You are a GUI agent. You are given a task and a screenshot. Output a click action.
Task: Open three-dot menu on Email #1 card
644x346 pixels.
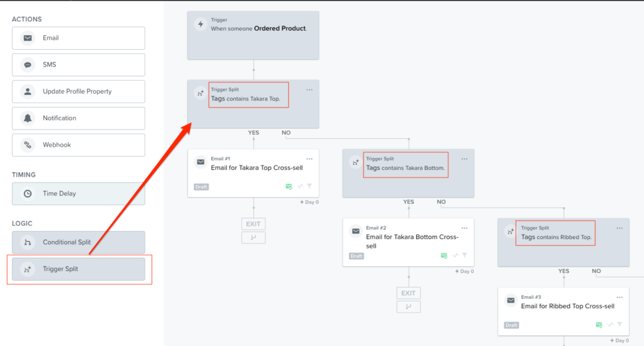(x=309, y=159)
